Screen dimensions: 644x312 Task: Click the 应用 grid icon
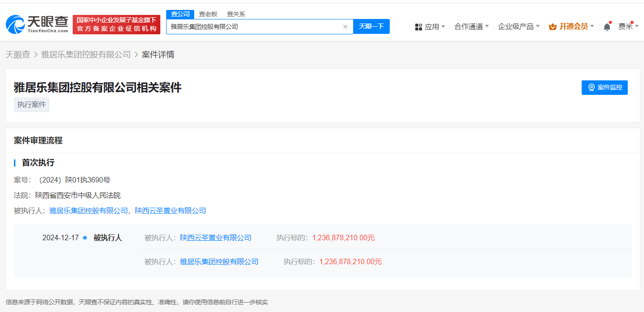pyautogui.click(x=418, y=27)
